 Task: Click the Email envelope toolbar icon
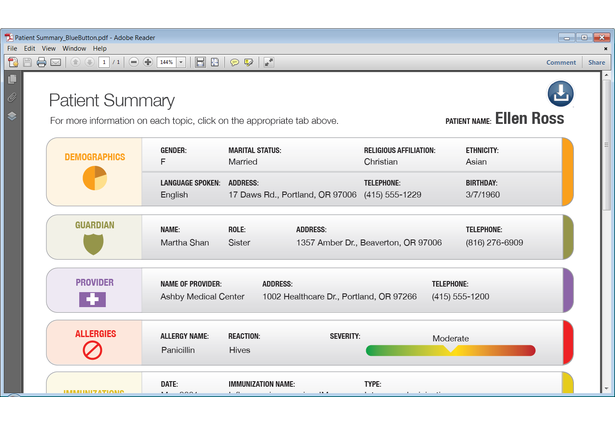pos(56,62)
